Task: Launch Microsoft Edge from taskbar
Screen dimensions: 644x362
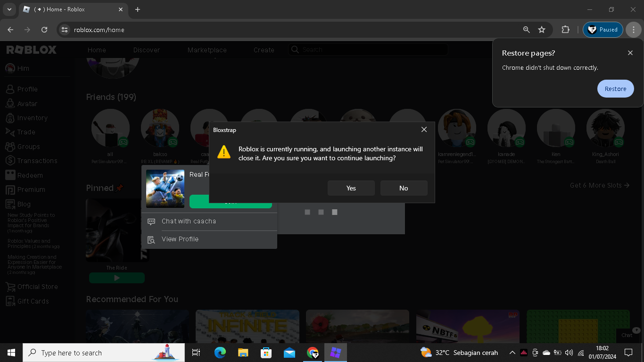Action: click(x=220, y=353)
